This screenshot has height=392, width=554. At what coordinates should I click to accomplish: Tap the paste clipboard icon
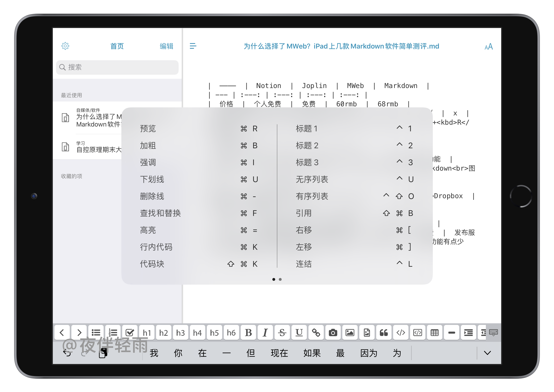tap(103, 353)
